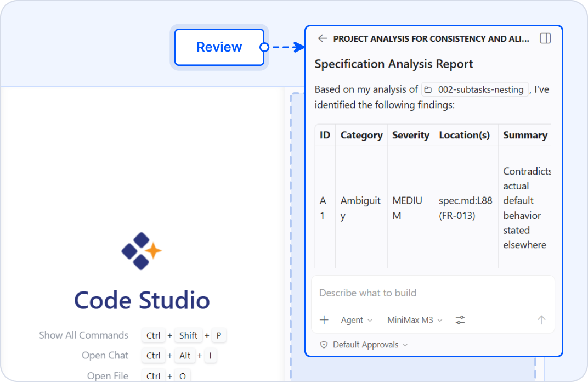Viewport: 588px width, 382px height.
Task: Click the Code Studio logo
Action: coord(142,251)
